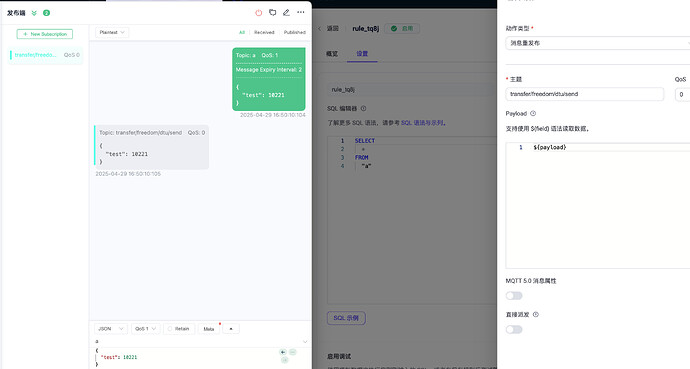Viewport: 690px width, 369px height.
Task: Open the Plaintext format dropdown
Action: [x=112, y=32]
